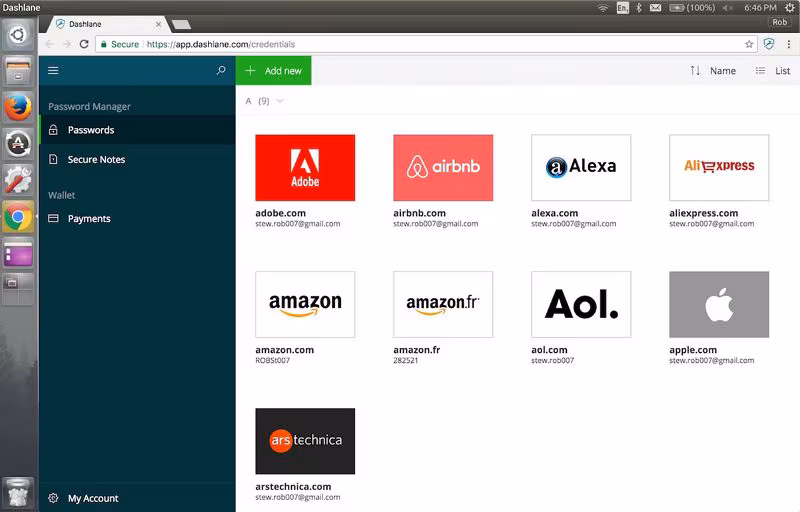Click the apple.com title text
This screenshot has height=512, width=800.
coord(693,350)
